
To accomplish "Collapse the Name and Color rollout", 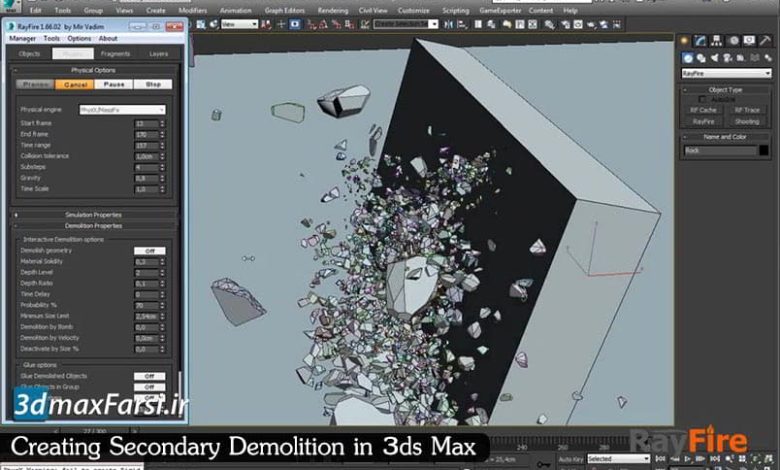I will coord(725,137).
